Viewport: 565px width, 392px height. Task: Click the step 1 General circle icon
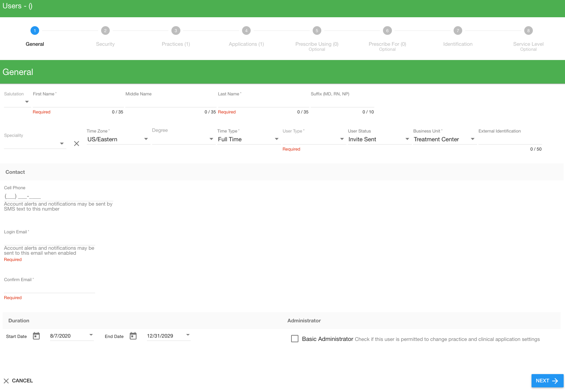tap(35, 31)
